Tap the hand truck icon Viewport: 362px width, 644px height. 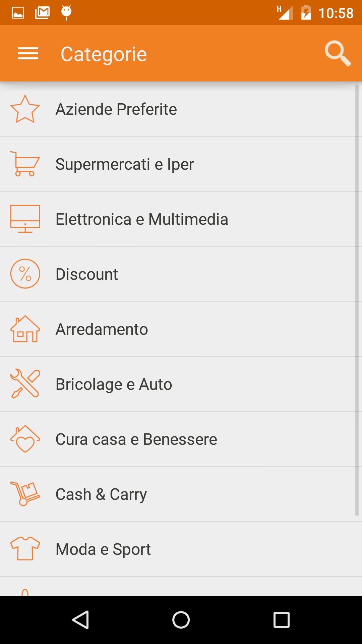25,494
